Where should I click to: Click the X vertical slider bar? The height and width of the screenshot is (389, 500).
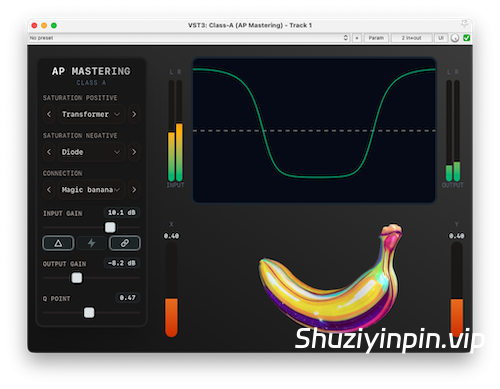tap(171, 289)
